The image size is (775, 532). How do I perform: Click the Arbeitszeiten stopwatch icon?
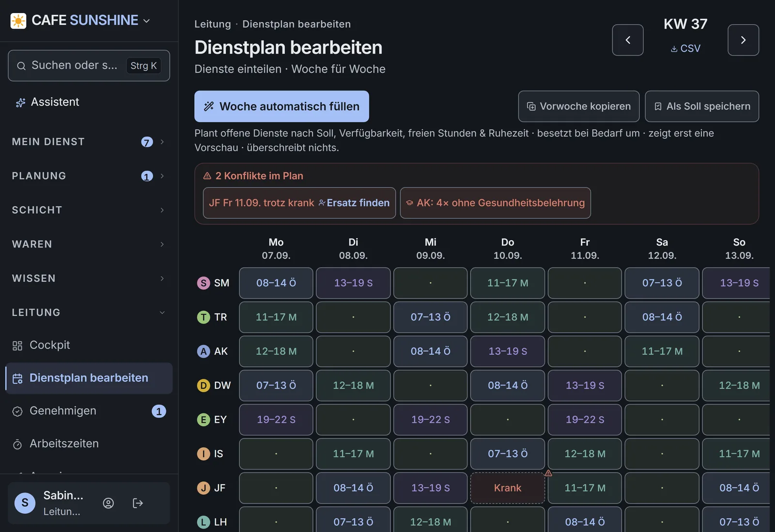(x=17, y=444)
